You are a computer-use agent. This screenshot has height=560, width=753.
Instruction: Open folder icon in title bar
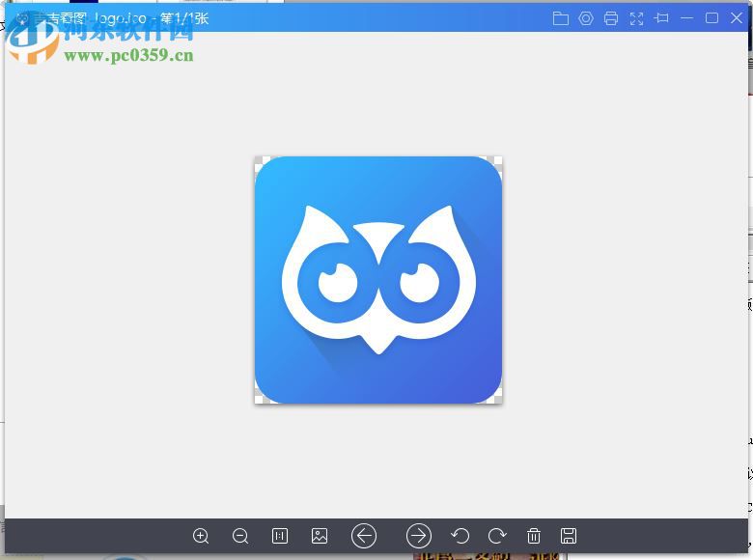tap(561, 18)
